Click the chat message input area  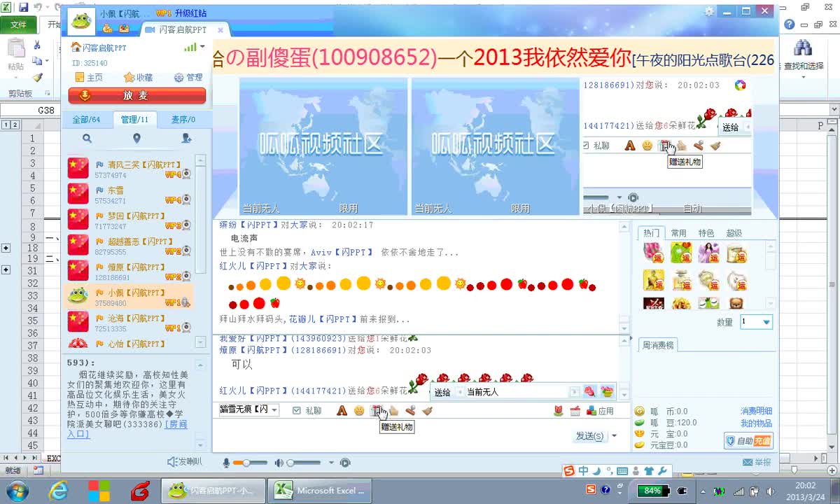click(x=421, y=434)
